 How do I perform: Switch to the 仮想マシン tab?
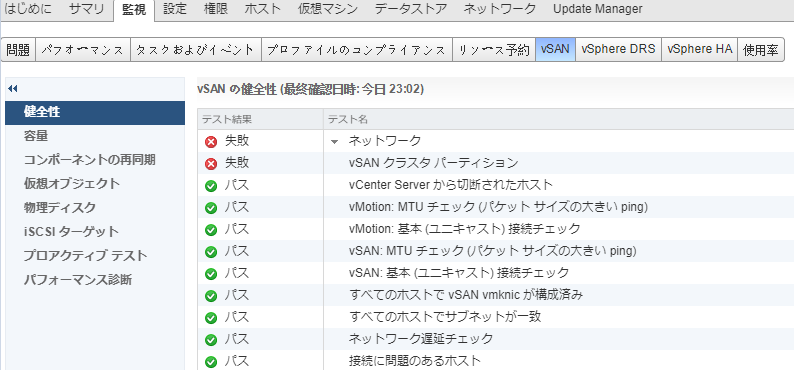(328, 9)
